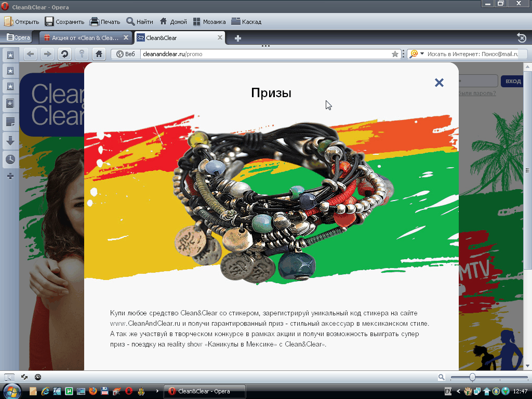Click the Opera Link sync icon
The width and height of the screenshot is (532, 399).
(24, 377)
